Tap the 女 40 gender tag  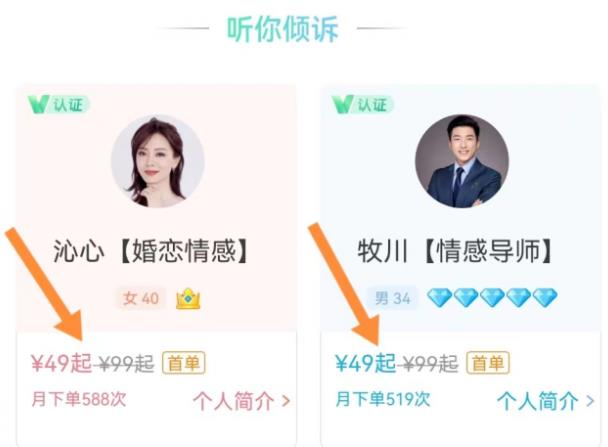(x=141, y=299)
